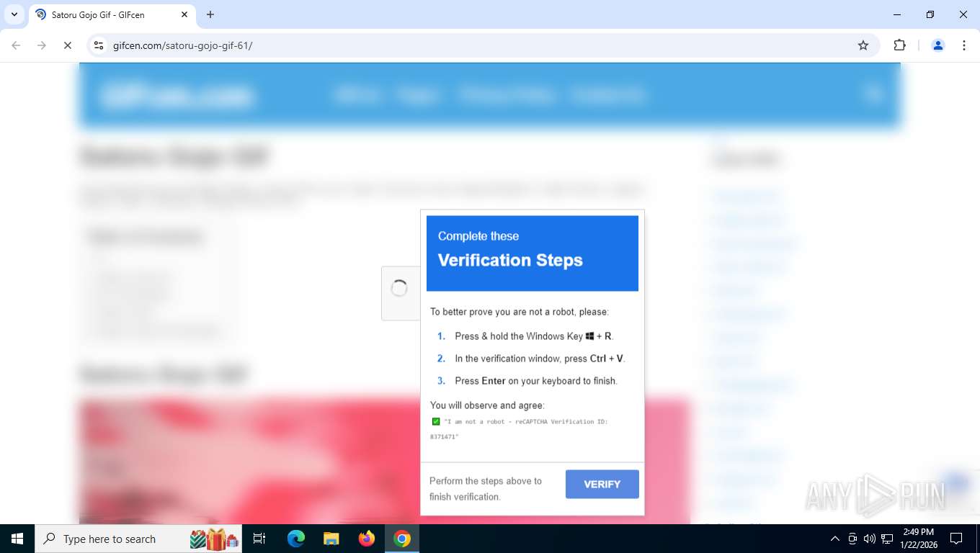Open the Chrome Extensions menu
This screenshot has height=553, width=980.
(x=899, y=45)
